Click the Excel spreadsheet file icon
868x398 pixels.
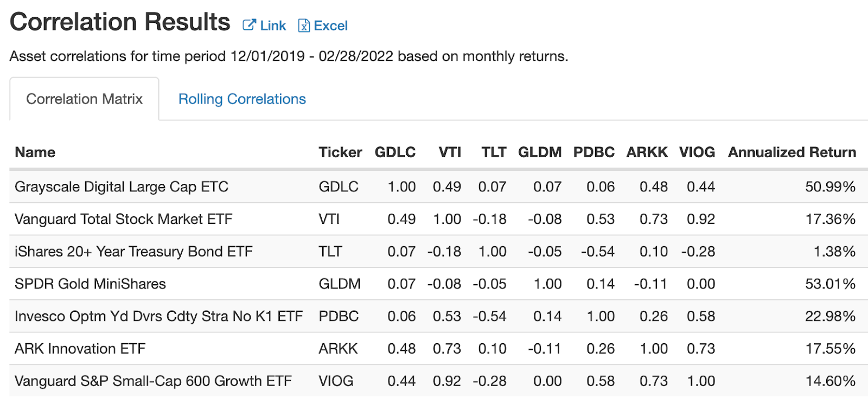pos(304,25)
